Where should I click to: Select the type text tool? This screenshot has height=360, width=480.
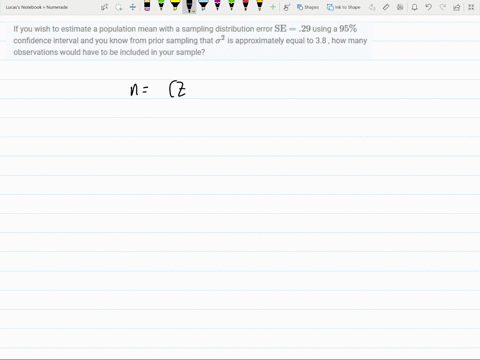click(104, 7)
